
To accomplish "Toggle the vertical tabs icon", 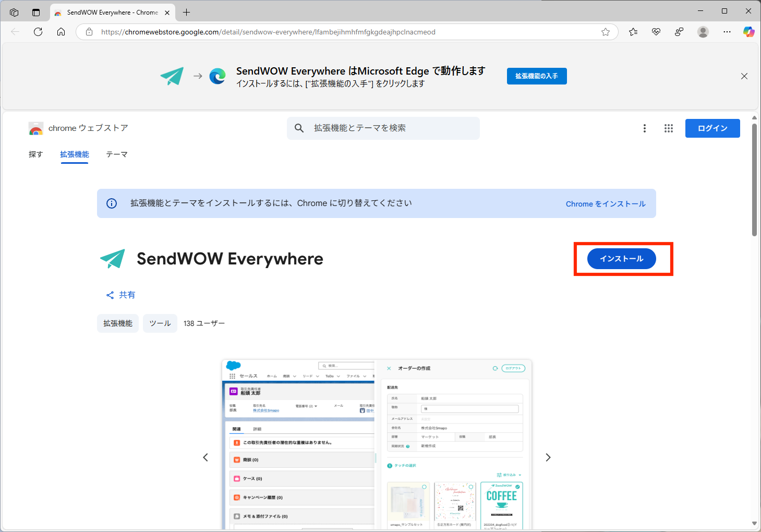I will point(36,12).
